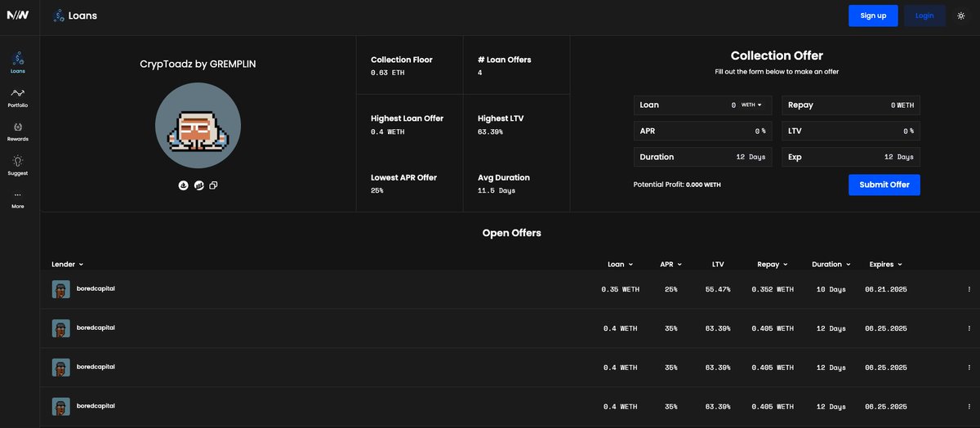Click the 0.352 WETH repay value
This screenshot has height=428, width=980.
(773, 289)
